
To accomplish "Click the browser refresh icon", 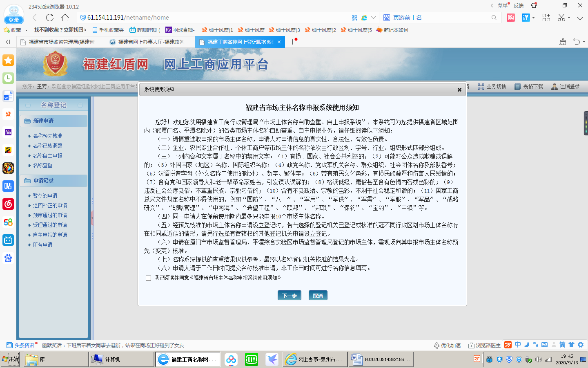I will [x=50, y=18].
